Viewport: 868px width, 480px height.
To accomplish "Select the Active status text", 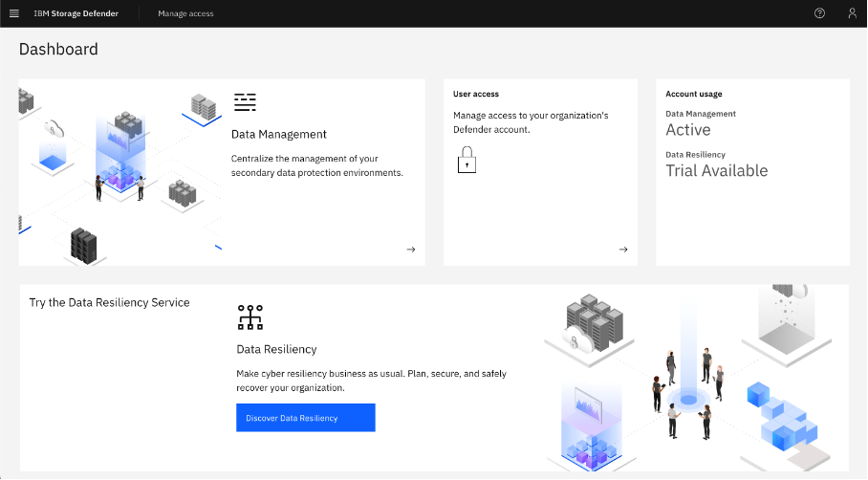I will pos(688,129).
